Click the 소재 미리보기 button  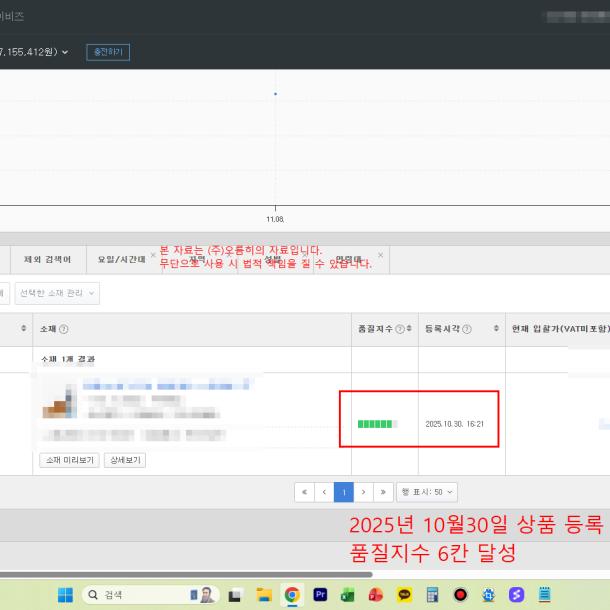tap(68, 461)
